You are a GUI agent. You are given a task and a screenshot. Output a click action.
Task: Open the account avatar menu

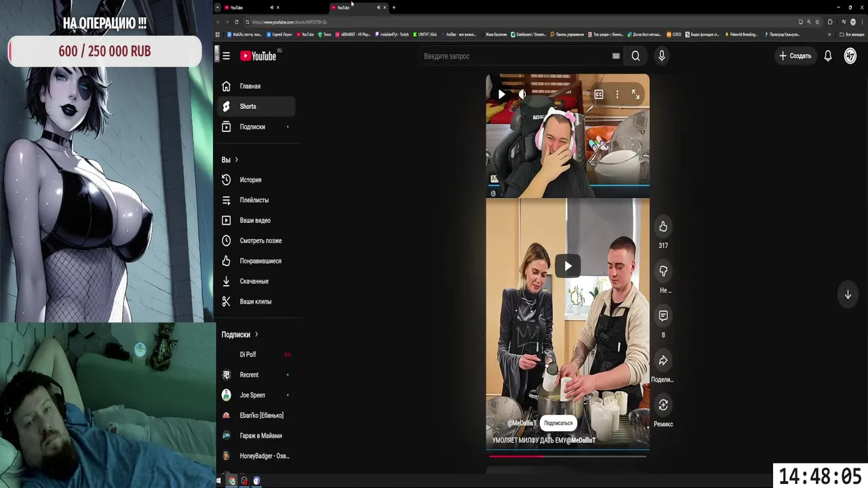[x=850, y=56]
